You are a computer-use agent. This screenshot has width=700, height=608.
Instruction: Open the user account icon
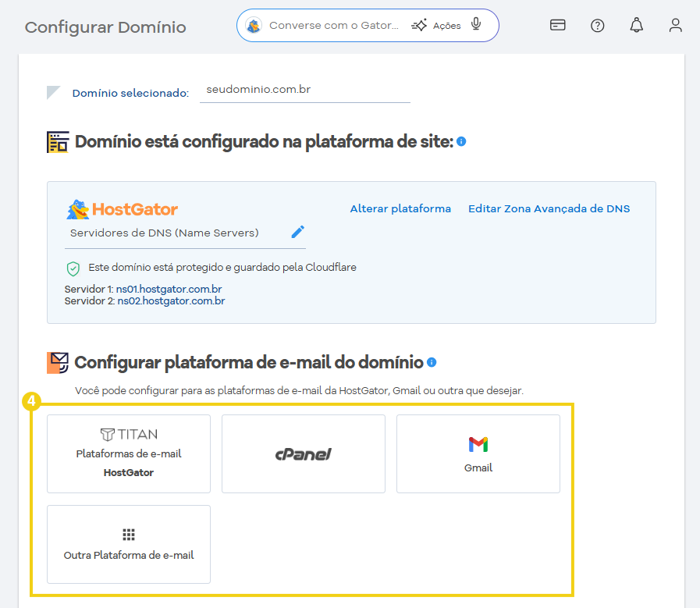675,24
